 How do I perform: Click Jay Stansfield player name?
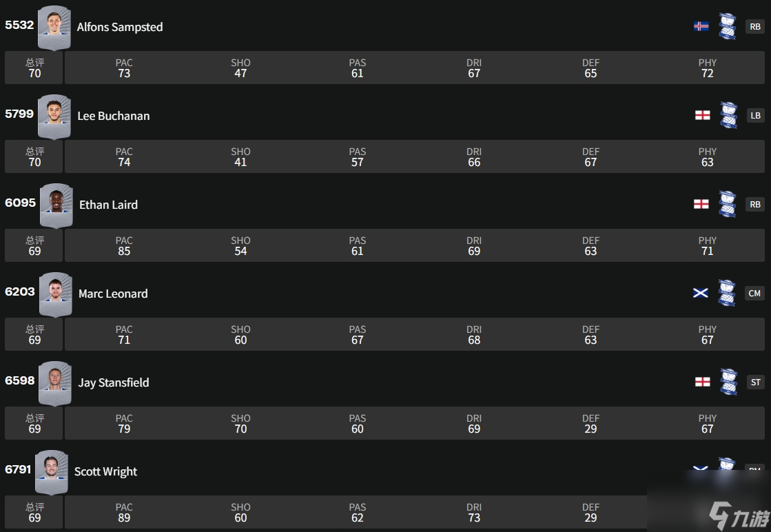114,382
